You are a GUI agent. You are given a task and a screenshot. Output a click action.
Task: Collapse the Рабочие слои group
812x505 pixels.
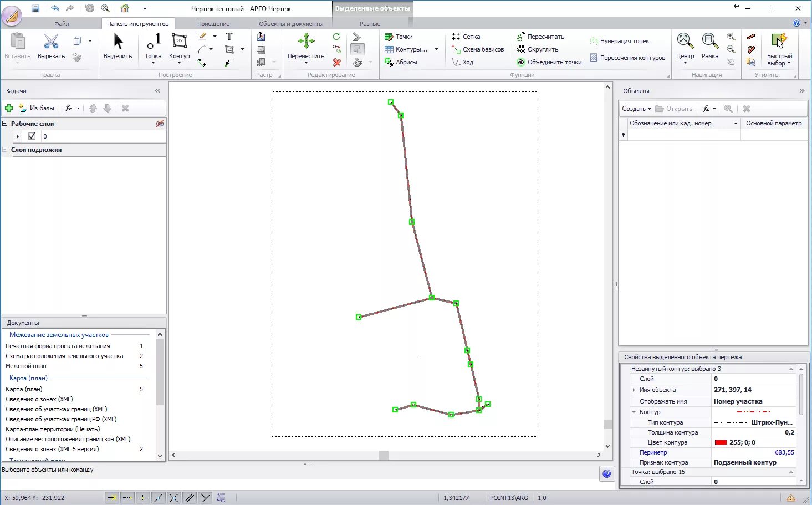(x=5, y=124)
